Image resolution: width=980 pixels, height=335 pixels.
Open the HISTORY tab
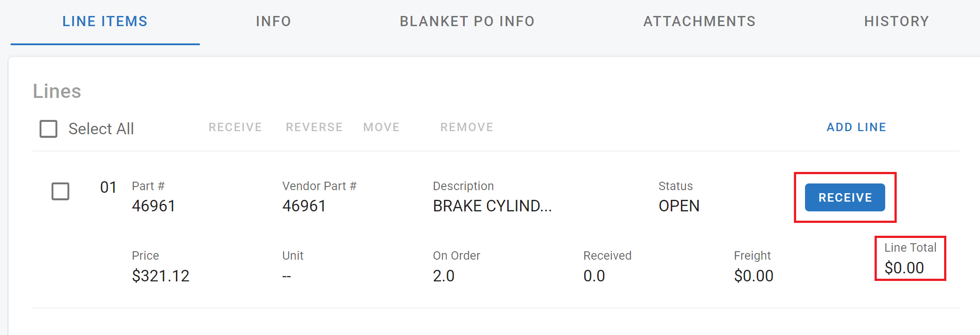(896, 21)
